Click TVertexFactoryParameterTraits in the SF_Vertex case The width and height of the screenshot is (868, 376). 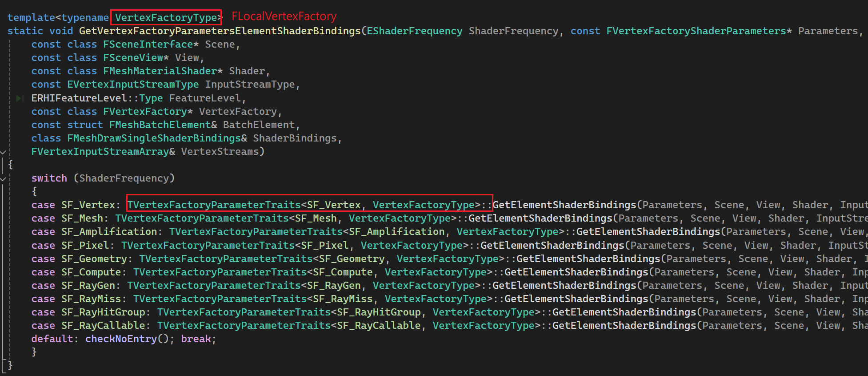[x=214, y=205]
